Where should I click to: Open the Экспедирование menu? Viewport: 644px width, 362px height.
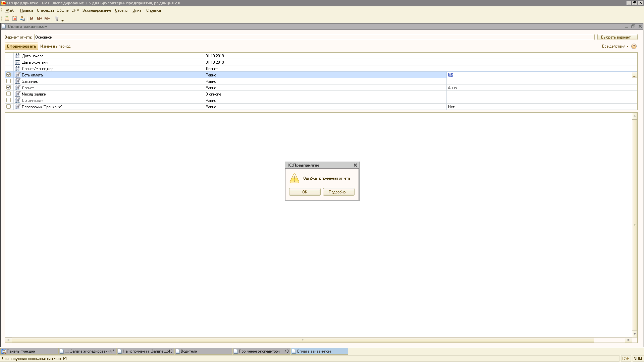97,10
